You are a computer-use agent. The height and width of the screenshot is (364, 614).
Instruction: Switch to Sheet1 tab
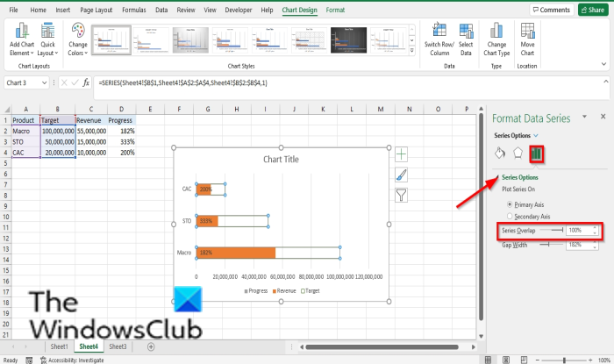[59, 346]
